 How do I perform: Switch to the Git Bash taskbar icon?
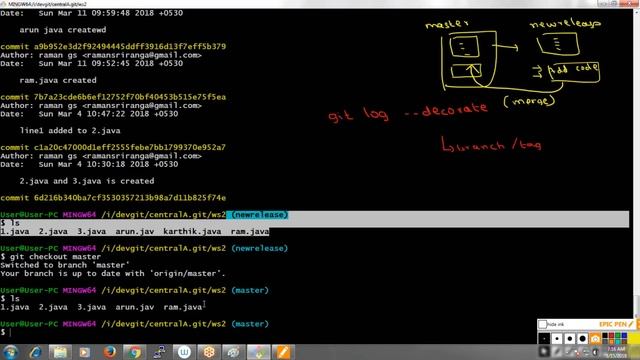[258, 352]
